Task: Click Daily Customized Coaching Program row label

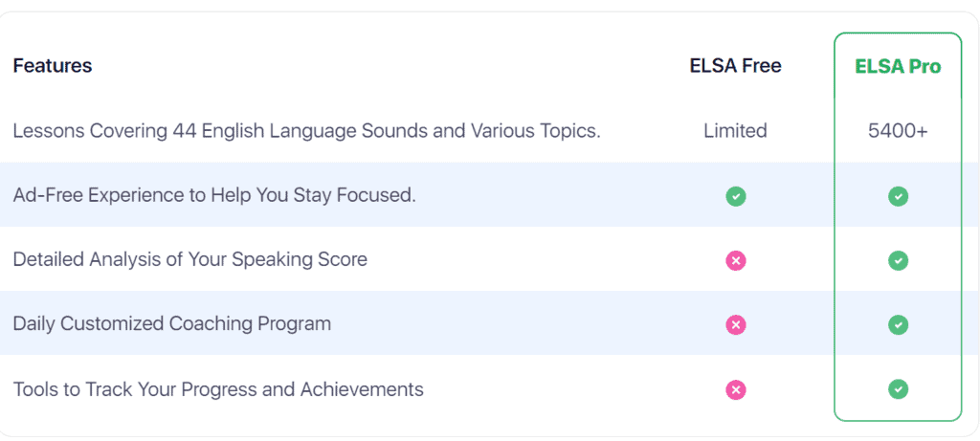Action: point(172,324)
